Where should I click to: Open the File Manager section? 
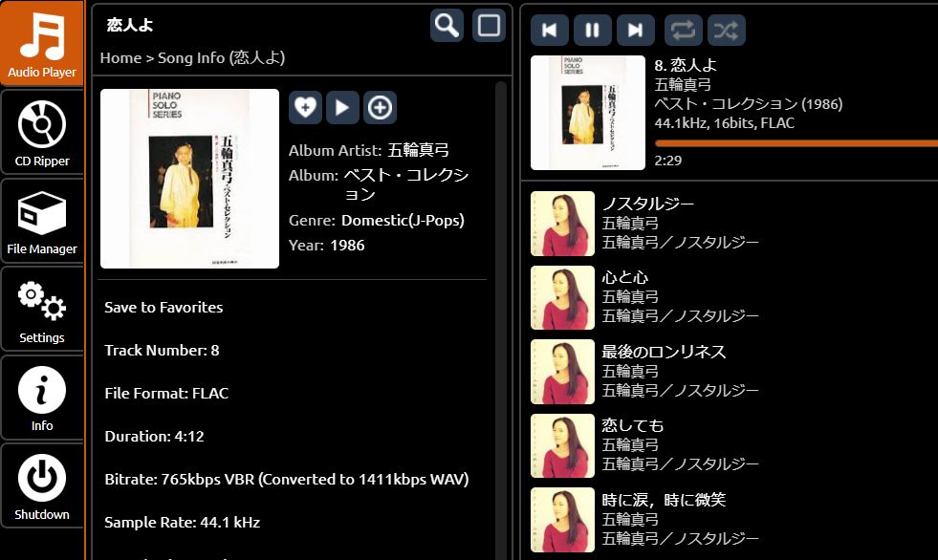[x=42, y=221]
